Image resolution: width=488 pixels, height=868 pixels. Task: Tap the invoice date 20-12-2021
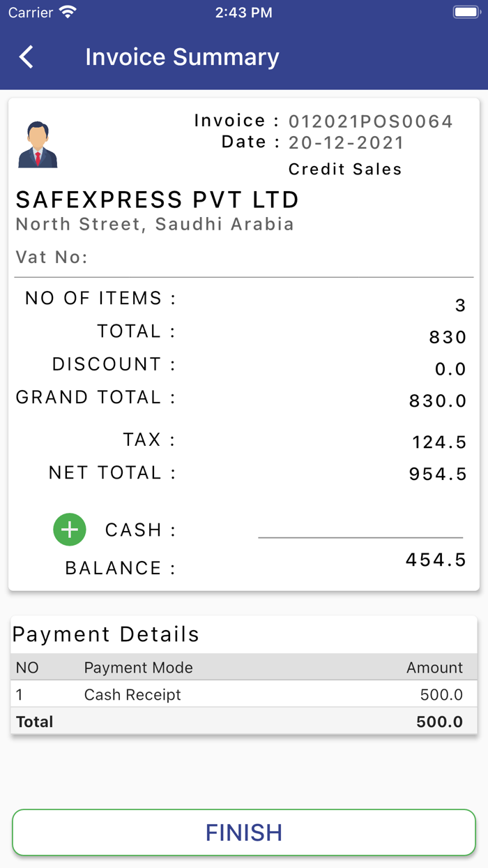(346, 142)
